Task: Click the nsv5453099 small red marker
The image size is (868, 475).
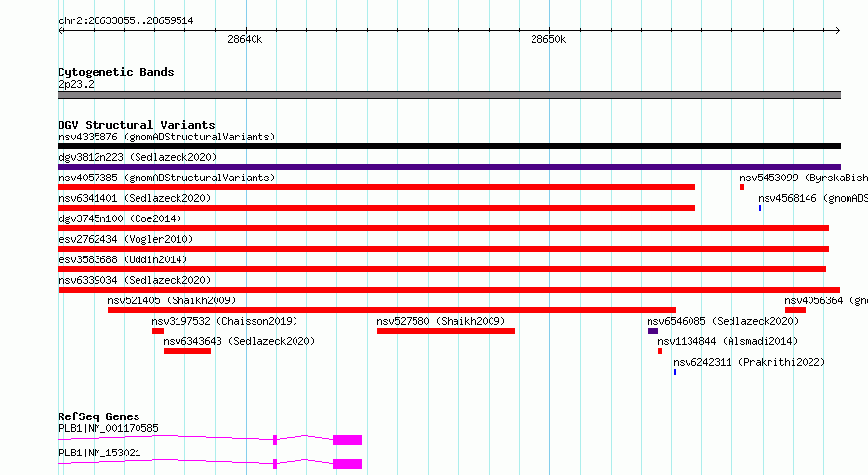Action: point(742,187)
